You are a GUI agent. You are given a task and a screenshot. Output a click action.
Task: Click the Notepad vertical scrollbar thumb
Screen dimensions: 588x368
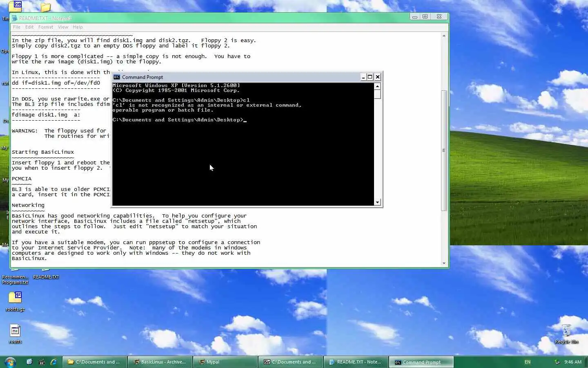[444, 150]
